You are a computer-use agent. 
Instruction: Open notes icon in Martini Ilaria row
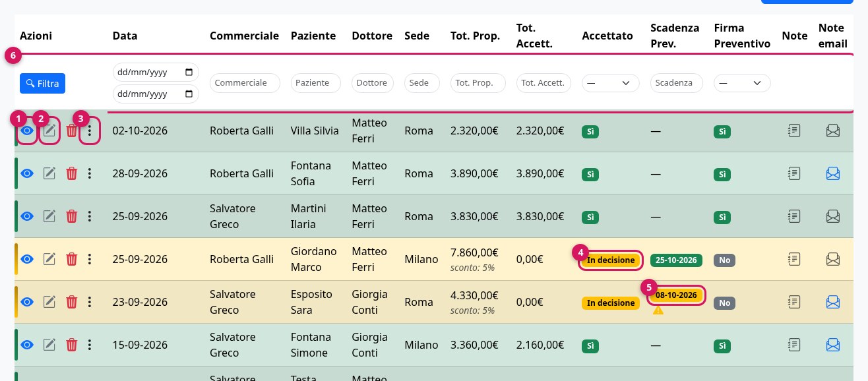[794, 216]
